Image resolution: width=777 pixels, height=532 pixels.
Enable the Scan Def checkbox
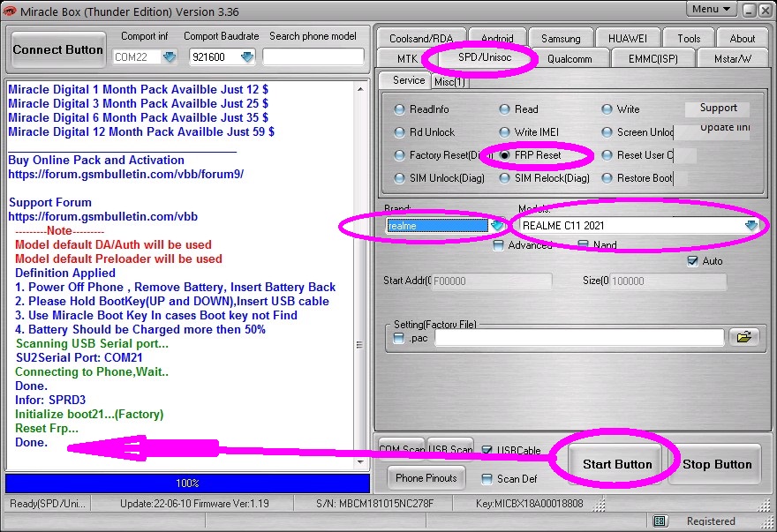[487, 478]
